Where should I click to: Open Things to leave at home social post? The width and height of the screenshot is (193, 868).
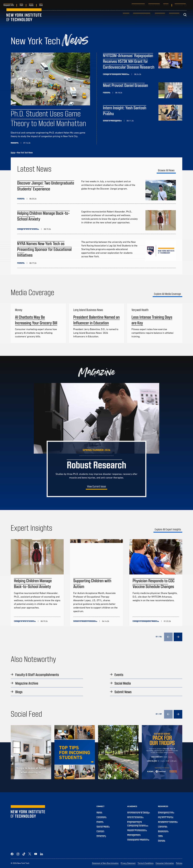pyautogui.click(x=31, y=752)
